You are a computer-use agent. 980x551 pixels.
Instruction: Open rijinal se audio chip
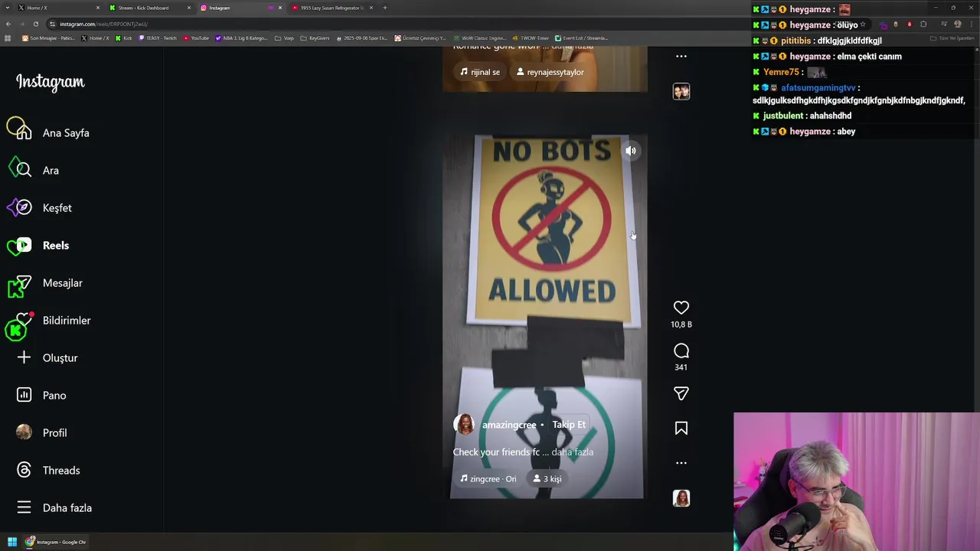point(480,72)
